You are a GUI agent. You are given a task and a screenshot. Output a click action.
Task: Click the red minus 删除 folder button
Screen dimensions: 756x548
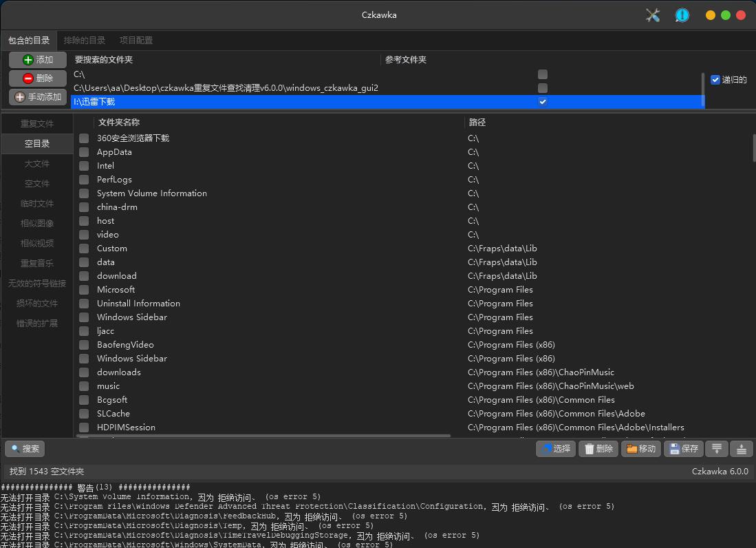[38, 78]
